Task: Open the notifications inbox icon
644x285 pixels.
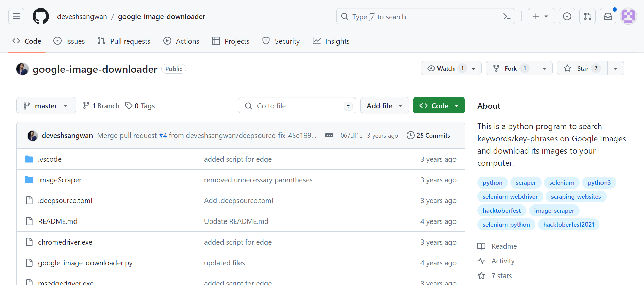Action: coord(608,16)
